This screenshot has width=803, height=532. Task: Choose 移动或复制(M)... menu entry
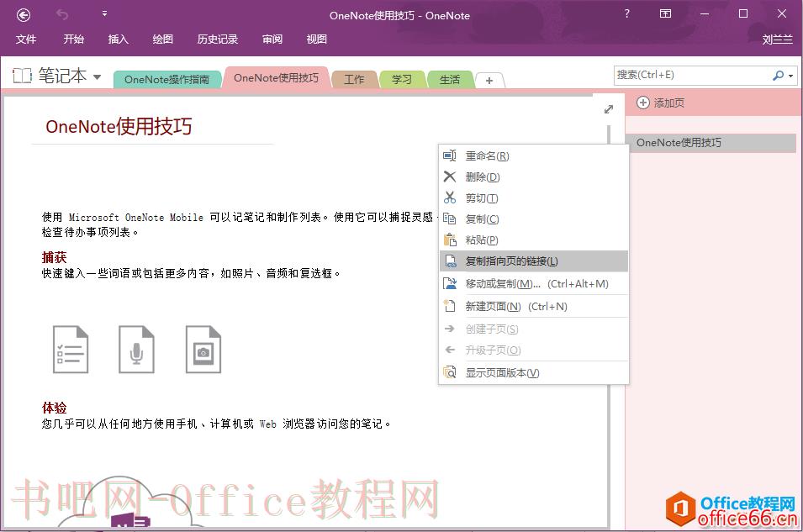pyautogui.click(x=534, y=284)
